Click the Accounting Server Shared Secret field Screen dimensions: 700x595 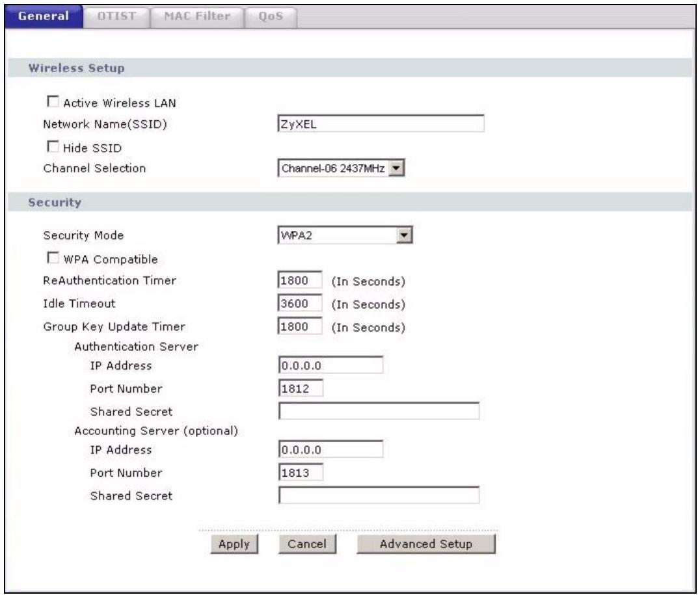(379, 496)
